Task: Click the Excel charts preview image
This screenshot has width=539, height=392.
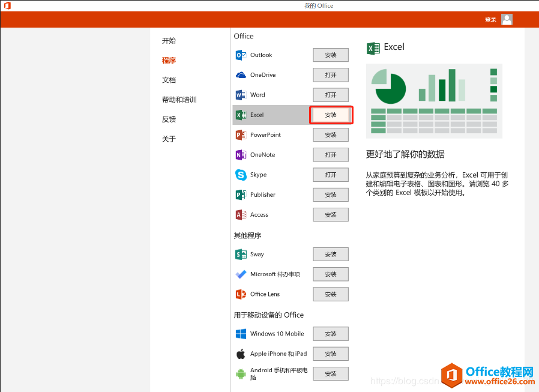Action: click(x=435, y=101)
